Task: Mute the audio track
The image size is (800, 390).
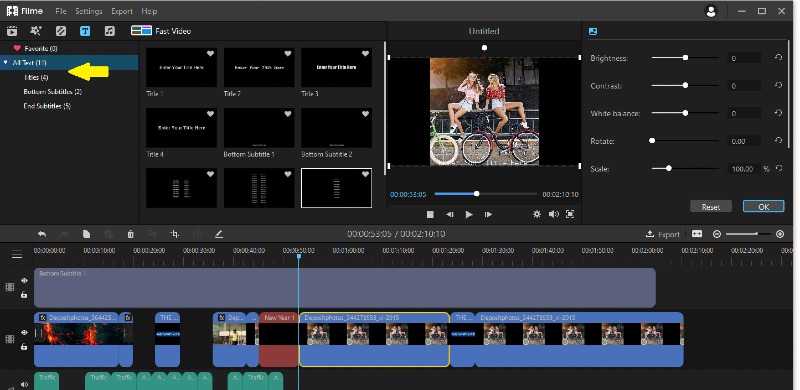Action: 24,384
